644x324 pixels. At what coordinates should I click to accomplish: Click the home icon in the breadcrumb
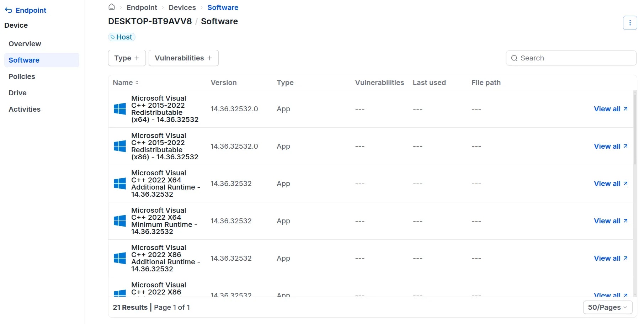(x=111, y=7)
